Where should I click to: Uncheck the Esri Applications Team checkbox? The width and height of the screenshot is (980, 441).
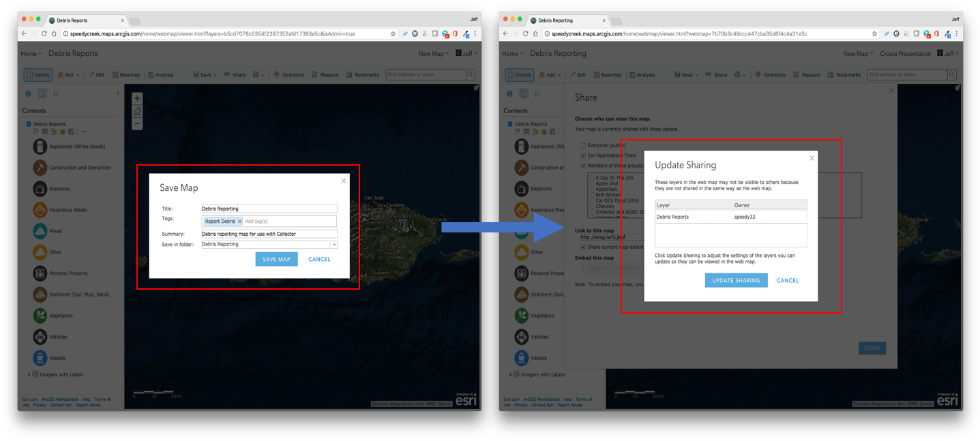[x=583, y=155]
